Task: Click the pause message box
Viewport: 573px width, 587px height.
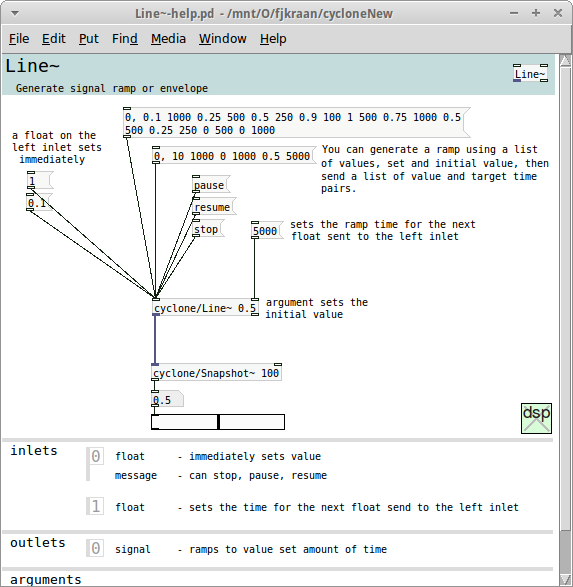Action: click(210, 185)
